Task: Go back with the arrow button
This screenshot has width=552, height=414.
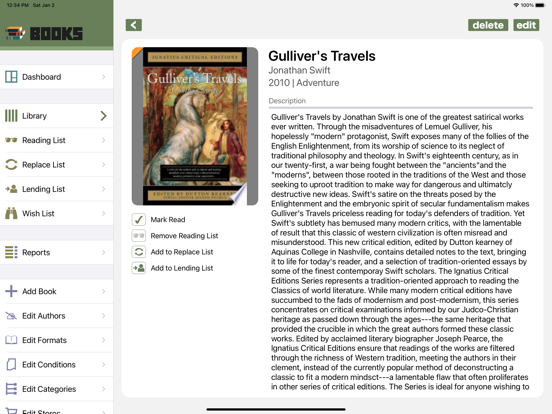Action: (134, 25)
